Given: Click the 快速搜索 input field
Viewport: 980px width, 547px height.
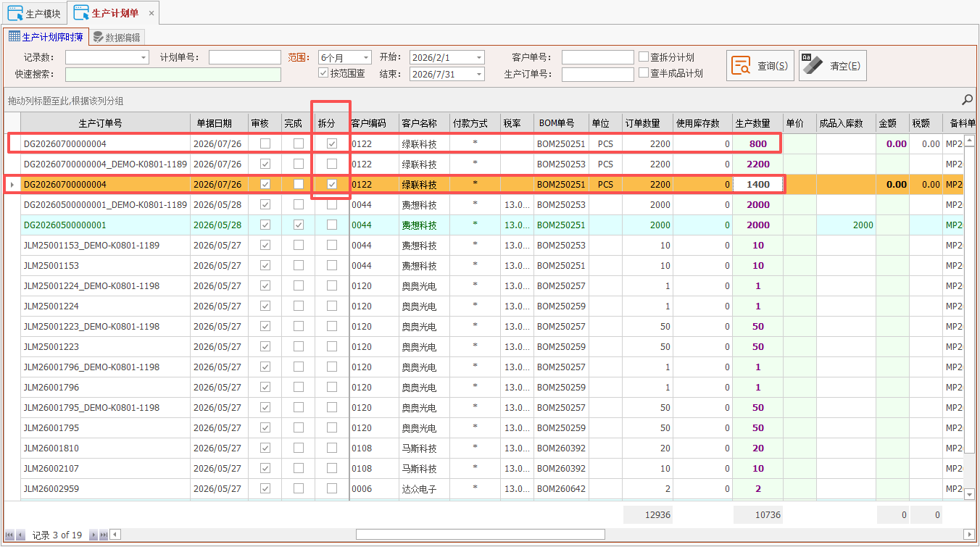Looking at the screenshot, I should pyautogui.click(x=173, y=74).
